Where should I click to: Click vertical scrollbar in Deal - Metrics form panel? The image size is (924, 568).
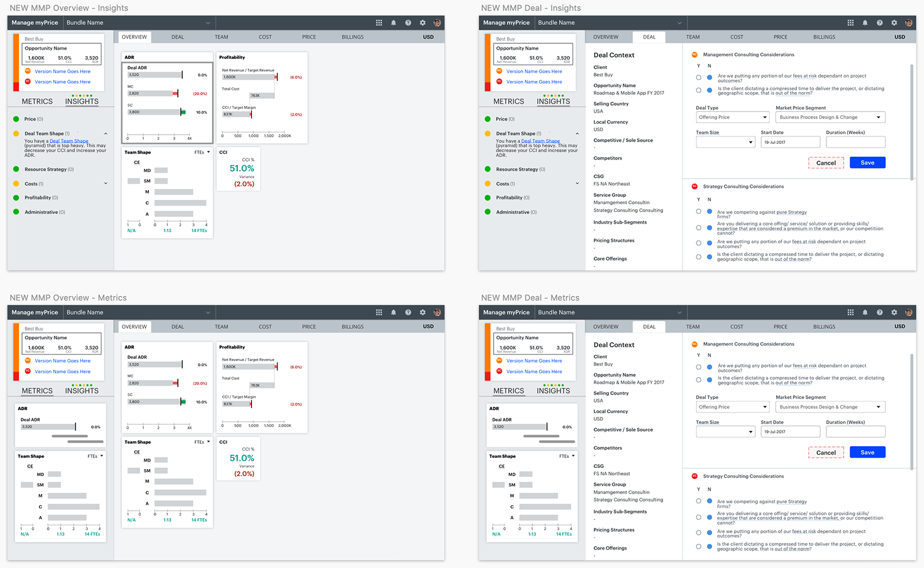click(912, 412)
